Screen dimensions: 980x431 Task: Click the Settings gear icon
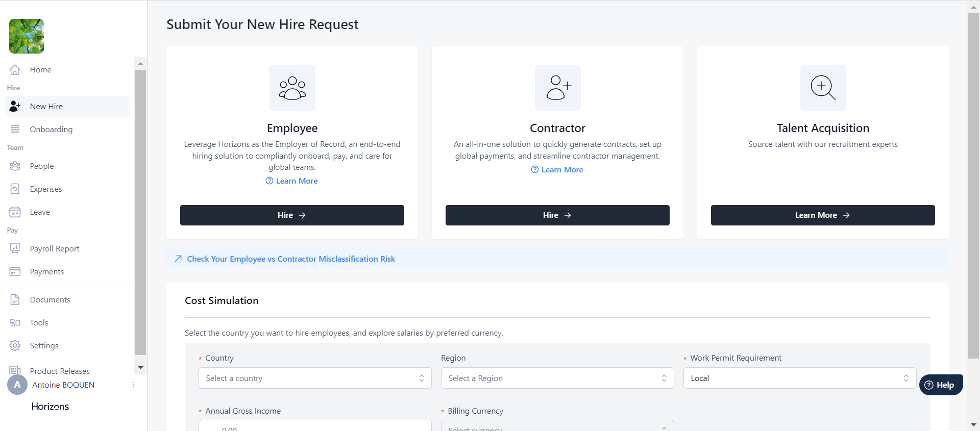tap(15, 346)
